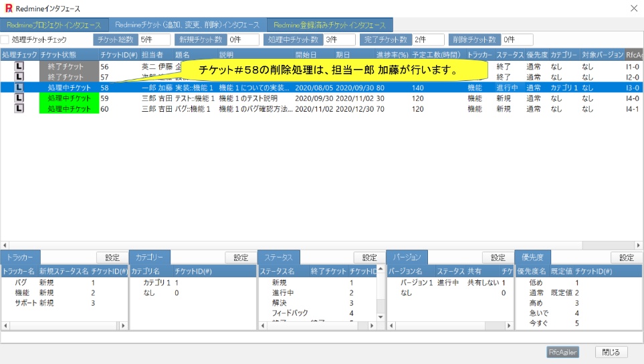Open the Redmine登録済みチケットインタフェース tab
The width and height of the screenshot is (644, 364).
[x=329, y=25]
